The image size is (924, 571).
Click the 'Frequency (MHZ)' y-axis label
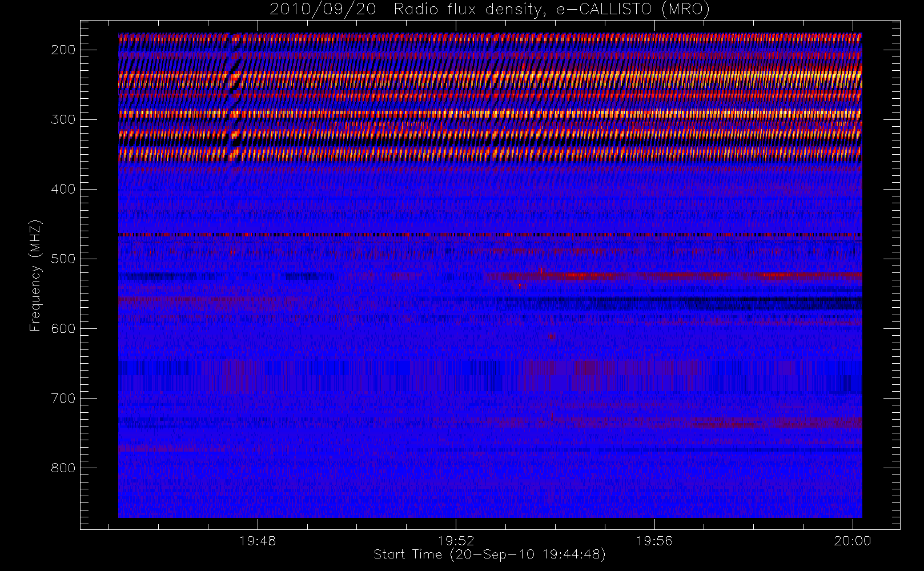coord(35,275)
